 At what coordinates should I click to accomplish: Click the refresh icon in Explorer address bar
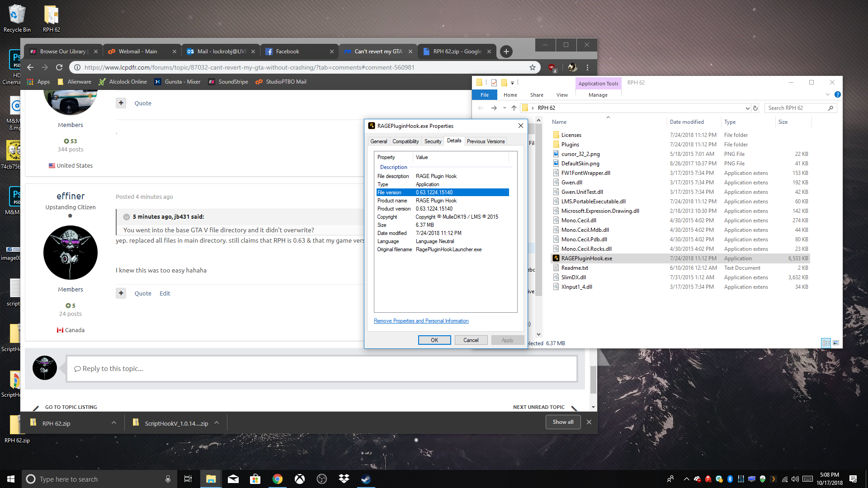[755, 108]
